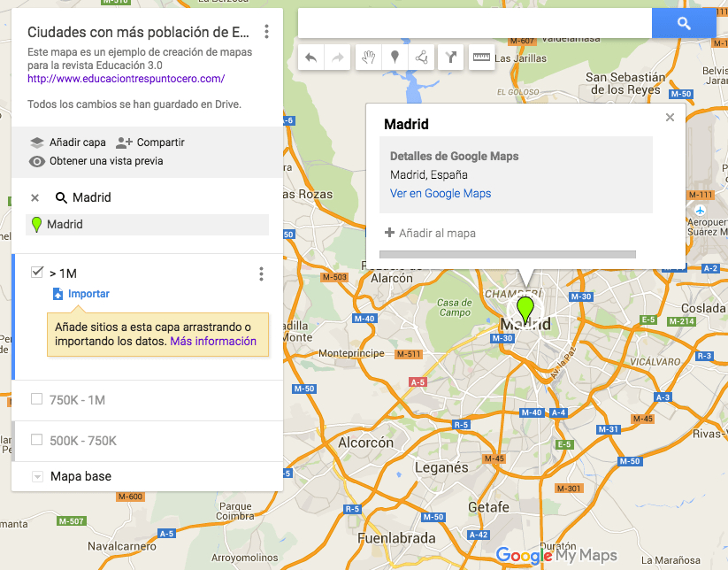Click the Madrid heading in popup
The image size is (728, 570).
coord(406,124)
